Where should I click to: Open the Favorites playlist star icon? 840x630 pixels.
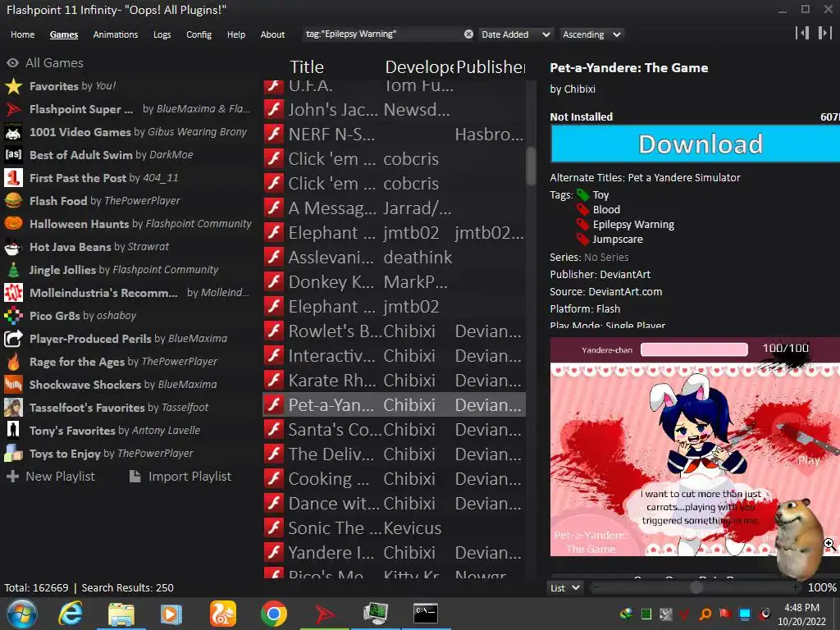pos(13,85)
